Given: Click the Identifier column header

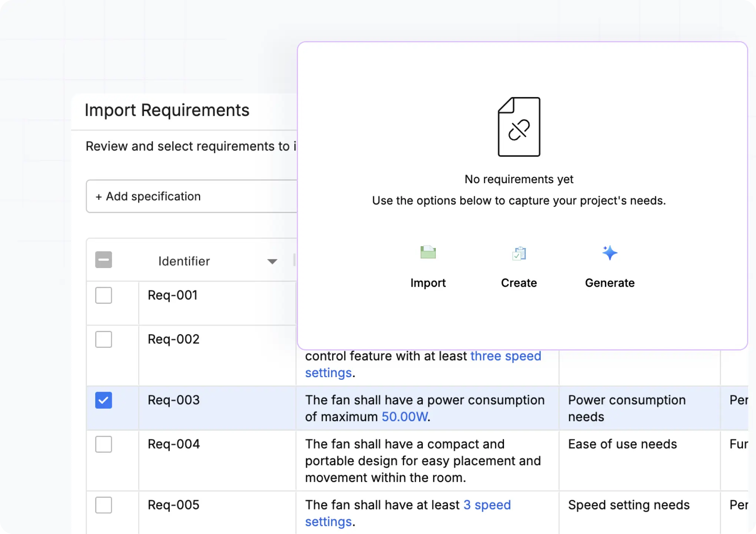Looking at the screenshot, I should 184,261.
